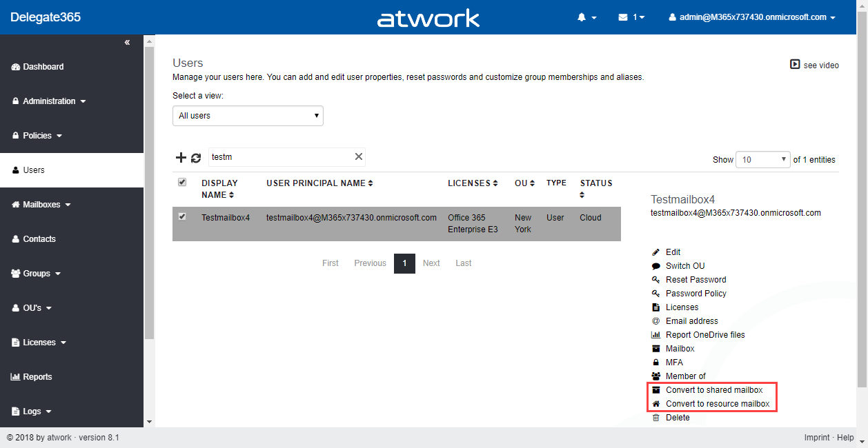Clear the search field with X

coord(359,156)
